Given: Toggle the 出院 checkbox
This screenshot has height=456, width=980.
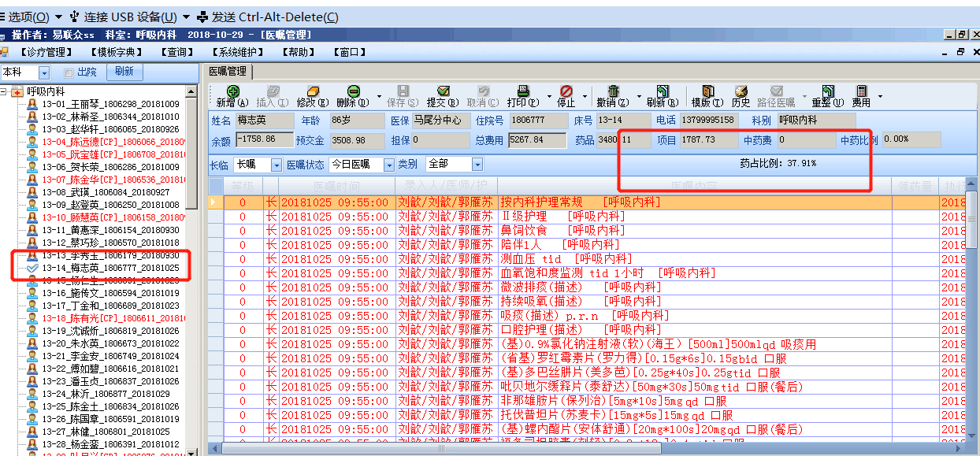Looking at the screenshot, I should (x=69, y=72).
